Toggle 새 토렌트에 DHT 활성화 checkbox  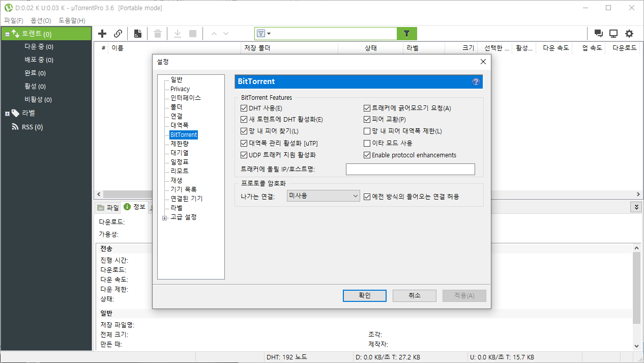(x=244, y=120)
